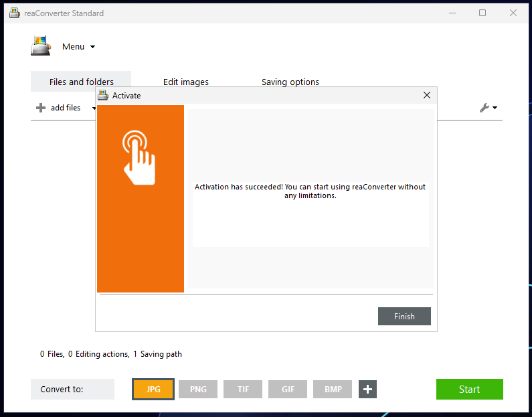Open the wrench settings dropdown
Screen dimensions: 532x417
(x=495, y=108)
